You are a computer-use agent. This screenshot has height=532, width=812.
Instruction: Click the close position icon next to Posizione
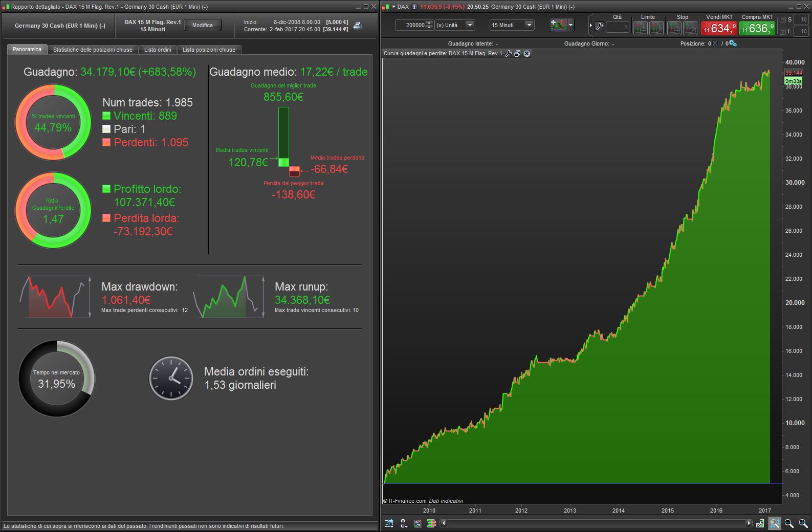point(715,43)
